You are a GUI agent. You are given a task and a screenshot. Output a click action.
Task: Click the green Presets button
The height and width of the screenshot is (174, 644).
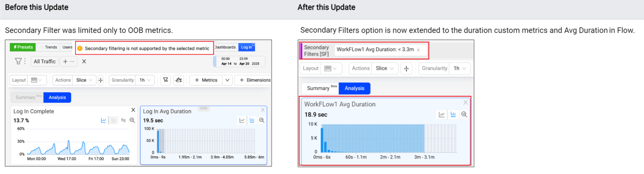pos(23,47)
